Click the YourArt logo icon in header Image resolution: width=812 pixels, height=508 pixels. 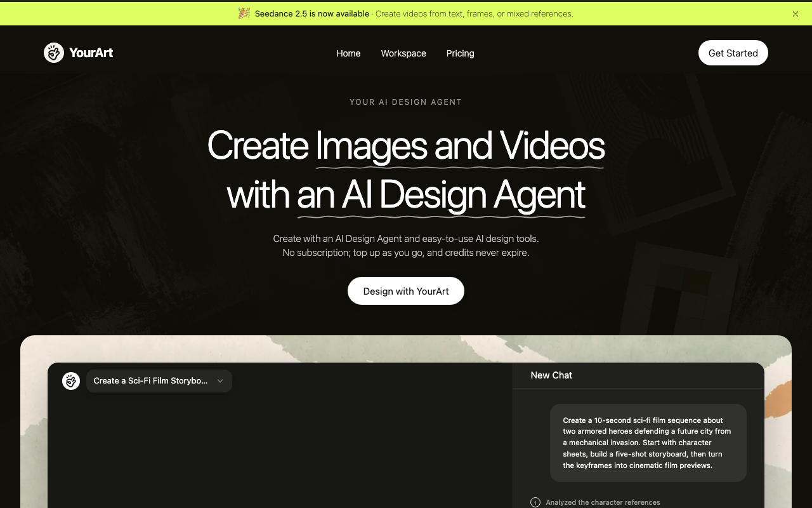54,53
